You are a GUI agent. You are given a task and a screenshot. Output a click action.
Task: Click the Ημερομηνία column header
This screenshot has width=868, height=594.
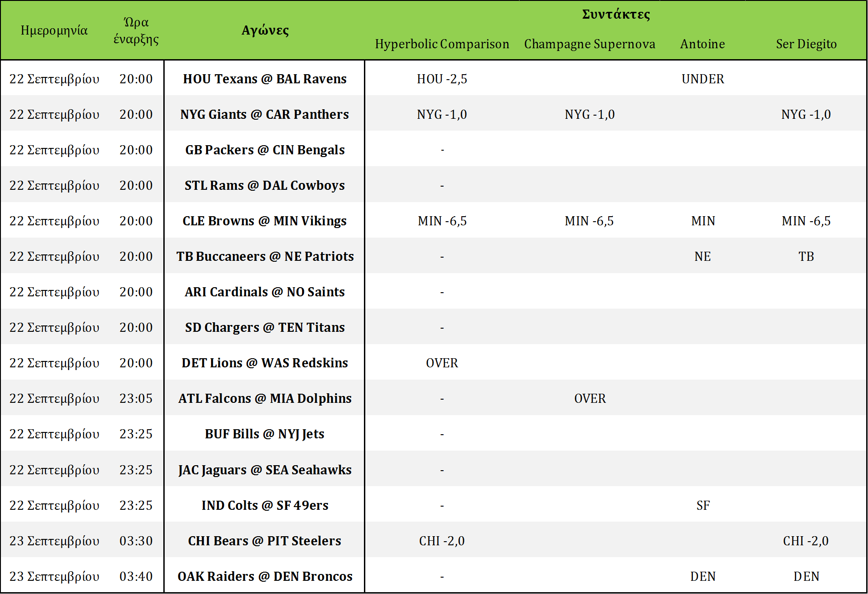pos(54,30)
